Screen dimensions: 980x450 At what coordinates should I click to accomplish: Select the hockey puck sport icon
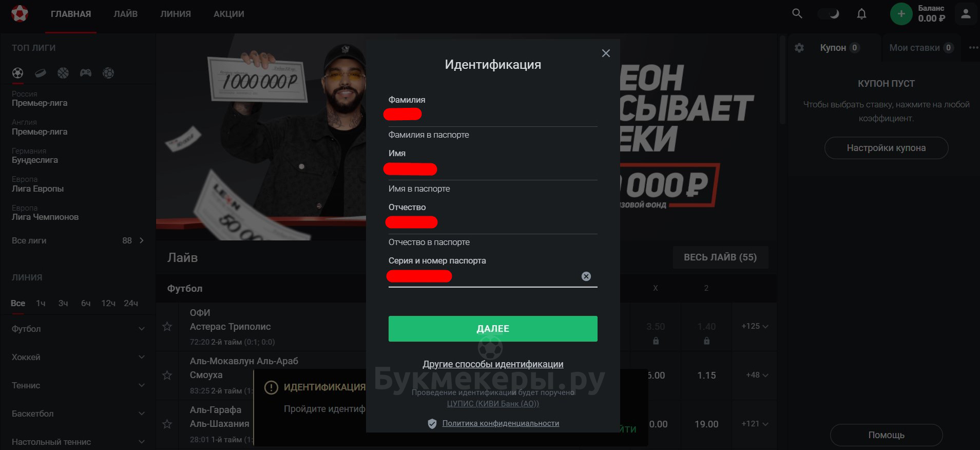[40, 73]
